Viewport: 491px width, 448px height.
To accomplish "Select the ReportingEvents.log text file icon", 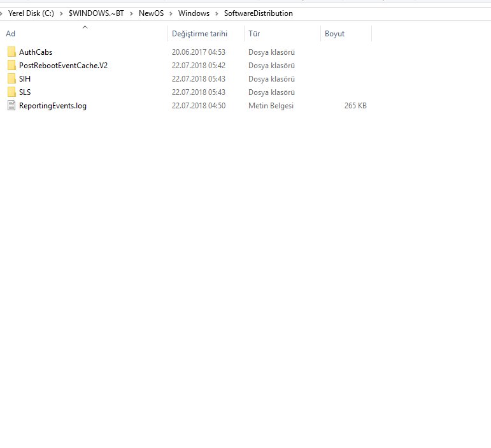I will (11, 106).
